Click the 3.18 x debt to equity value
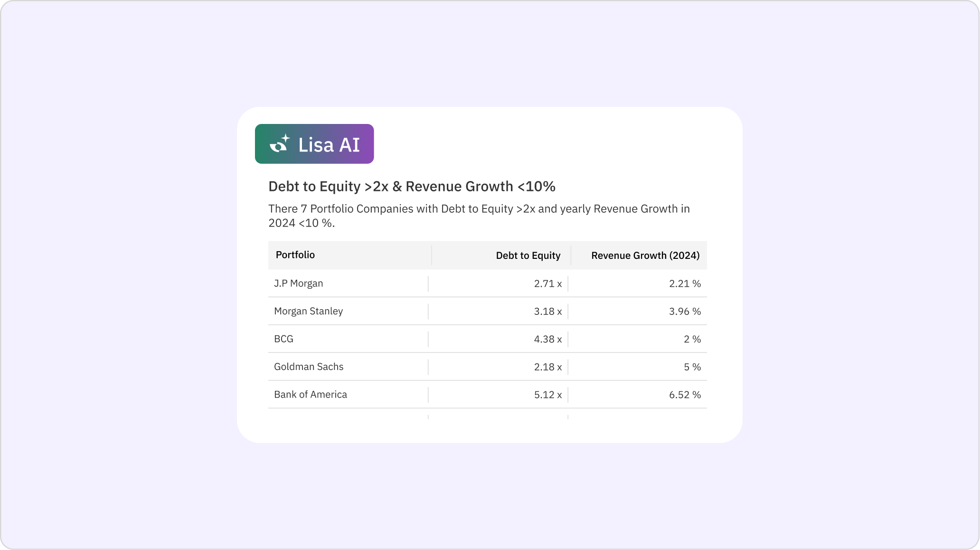This screenshot has height=550, width=980. [x=547, y=312]
